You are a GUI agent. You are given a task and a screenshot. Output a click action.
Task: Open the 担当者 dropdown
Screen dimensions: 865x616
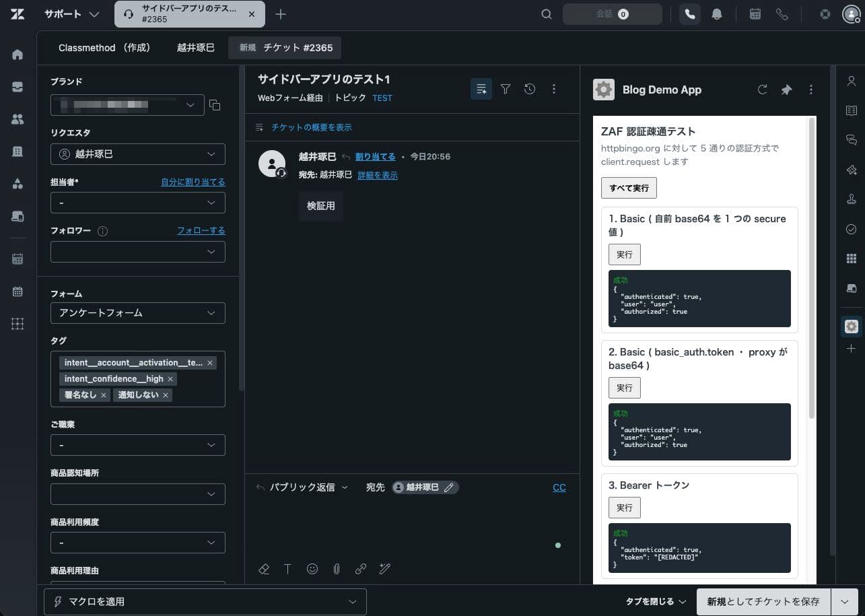pyautogui.click(x=138, y=203)
